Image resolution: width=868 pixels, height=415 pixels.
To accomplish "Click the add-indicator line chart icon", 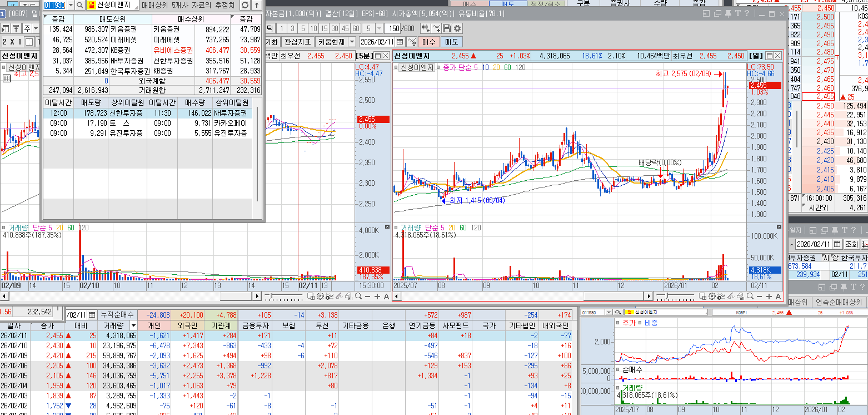I will (437, 28).
